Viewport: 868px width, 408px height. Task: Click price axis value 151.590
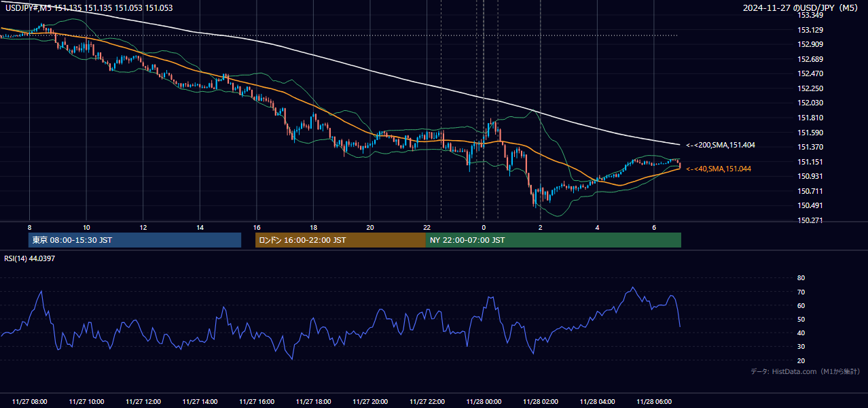[810, 133]
